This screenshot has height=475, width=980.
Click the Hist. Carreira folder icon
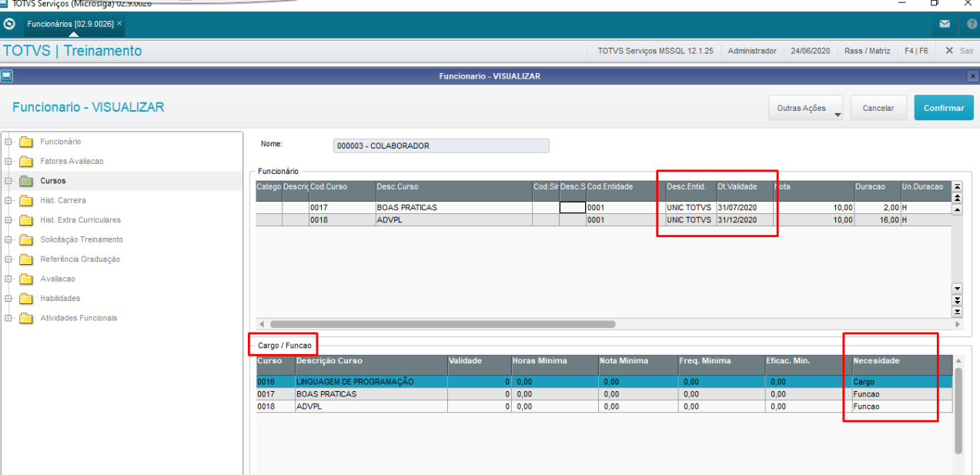pyautogui.click(x=26, y=201)
